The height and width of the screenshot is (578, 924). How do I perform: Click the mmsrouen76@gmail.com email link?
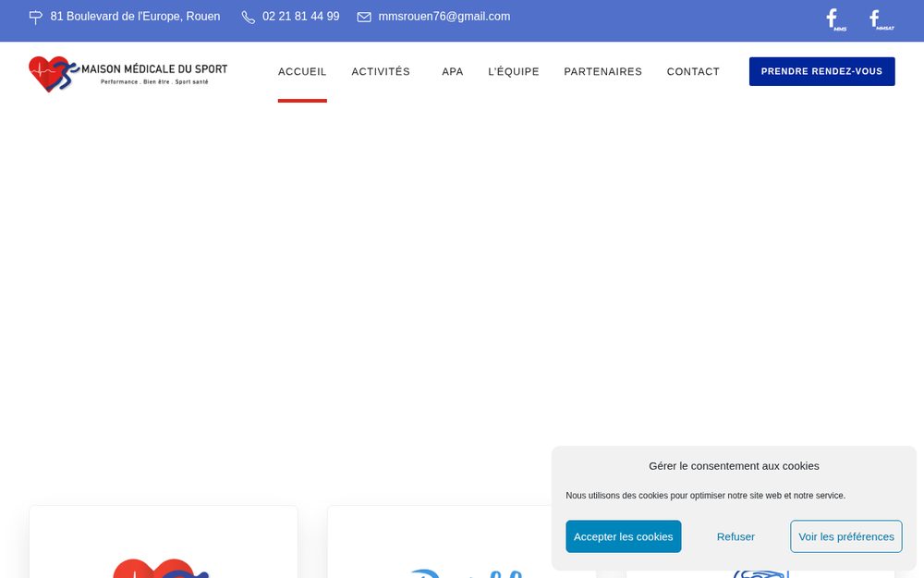[444, 17]
